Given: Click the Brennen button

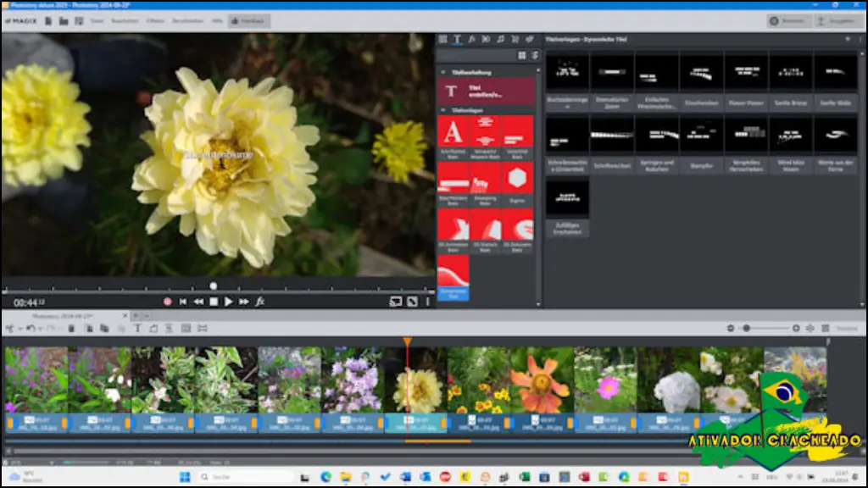Looking at the screenshot, I should [788, 21].
